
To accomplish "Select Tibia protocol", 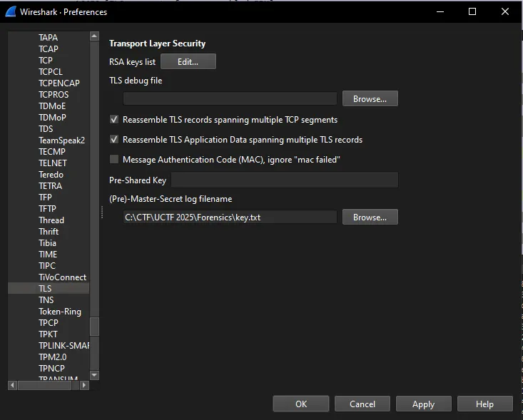I will tap(47, 243).
